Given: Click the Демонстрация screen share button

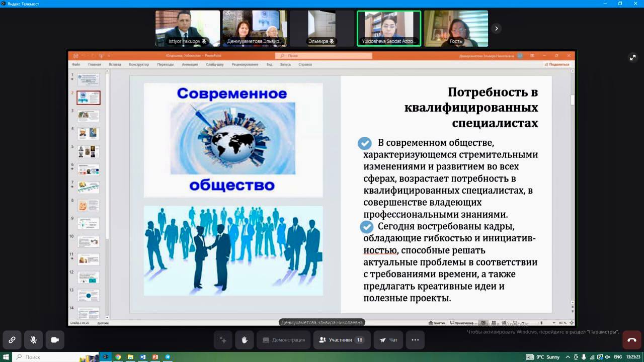Looking at the screenshot, I should [x=284, y=340].
